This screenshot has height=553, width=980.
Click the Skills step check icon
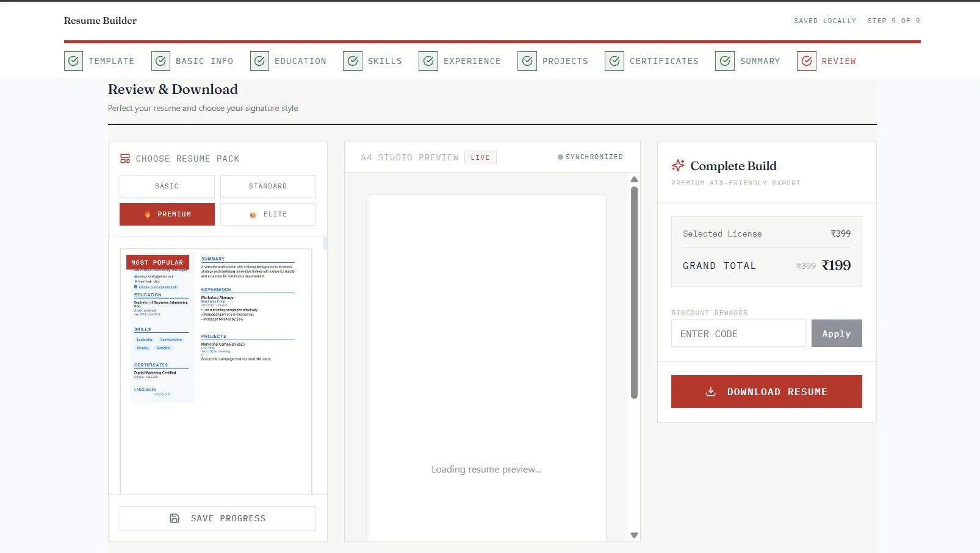[x=353, y=61]
